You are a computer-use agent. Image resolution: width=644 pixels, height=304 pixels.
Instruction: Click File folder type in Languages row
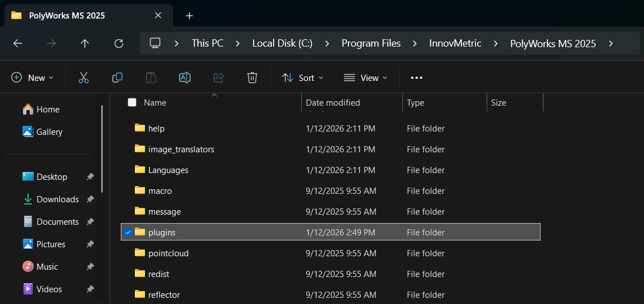tap(425, 170)
